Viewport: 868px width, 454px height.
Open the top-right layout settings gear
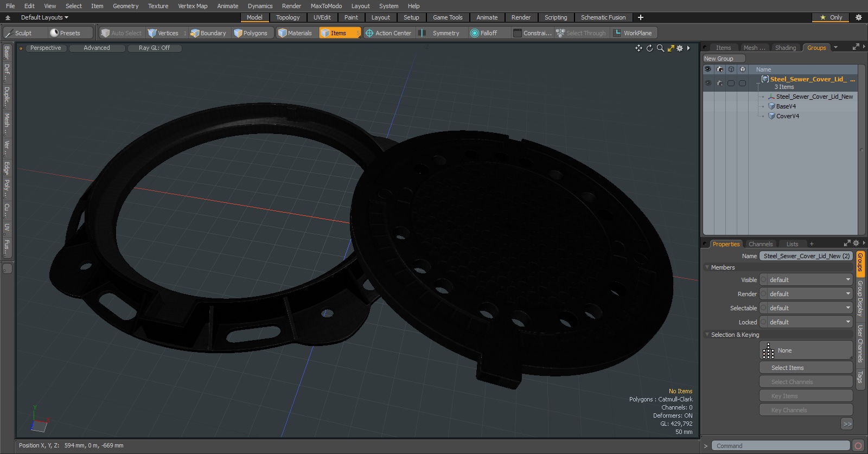859,17
